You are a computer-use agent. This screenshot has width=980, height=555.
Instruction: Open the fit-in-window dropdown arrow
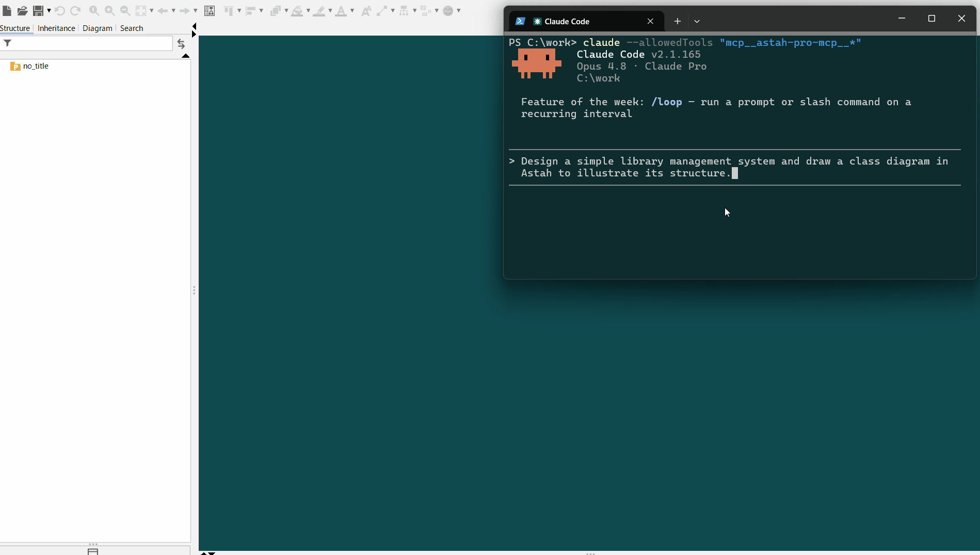152,10
